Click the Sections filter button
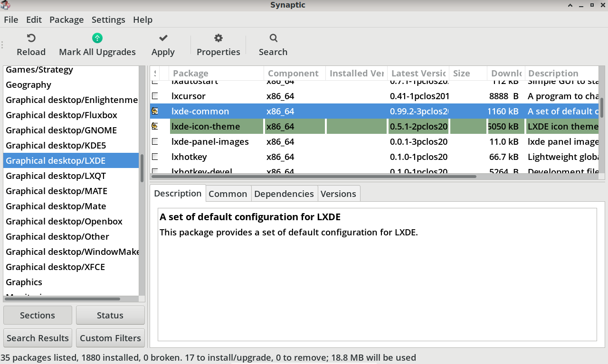Viewport: 608px width, 364px height. (38, 315)
